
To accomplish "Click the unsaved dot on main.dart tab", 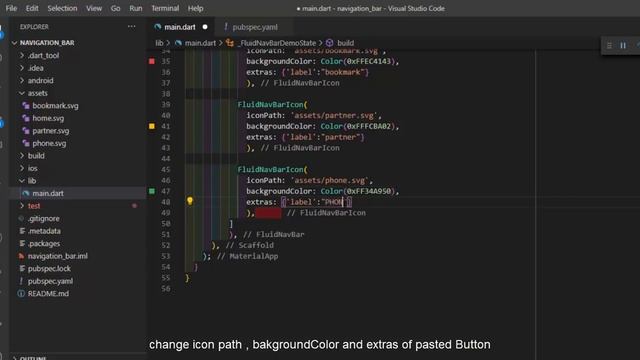I will 205,27.
